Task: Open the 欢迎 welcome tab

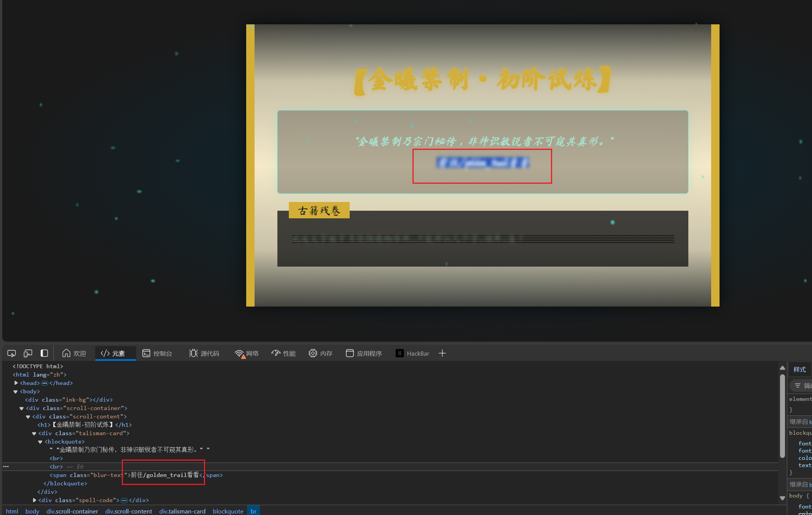Action: pos(74,353)
